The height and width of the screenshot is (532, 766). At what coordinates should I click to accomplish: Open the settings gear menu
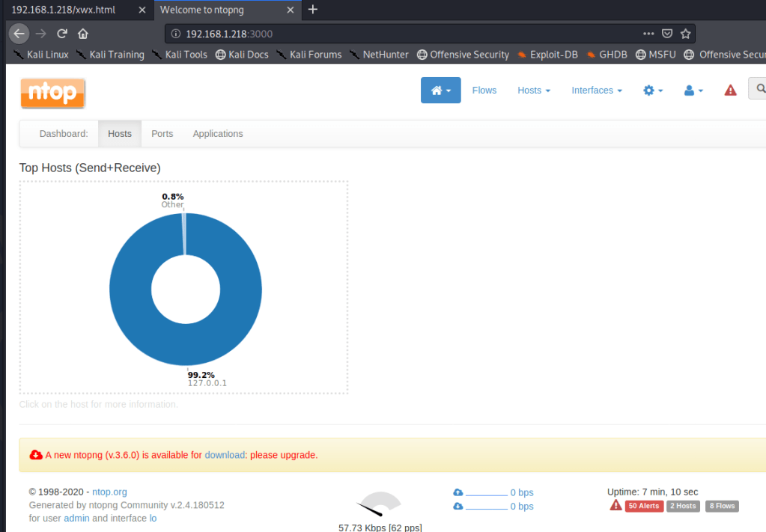click(653, 91)
